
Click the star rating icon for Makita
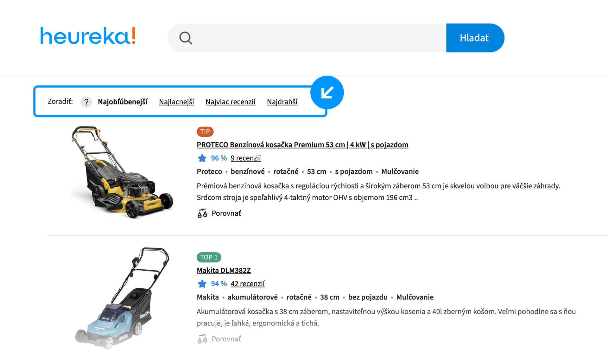(x=202, y=284)
